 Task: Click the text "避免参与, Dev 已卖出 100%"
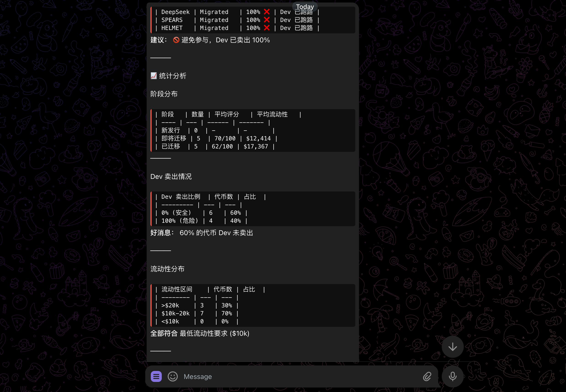click(x=226, y=40)
